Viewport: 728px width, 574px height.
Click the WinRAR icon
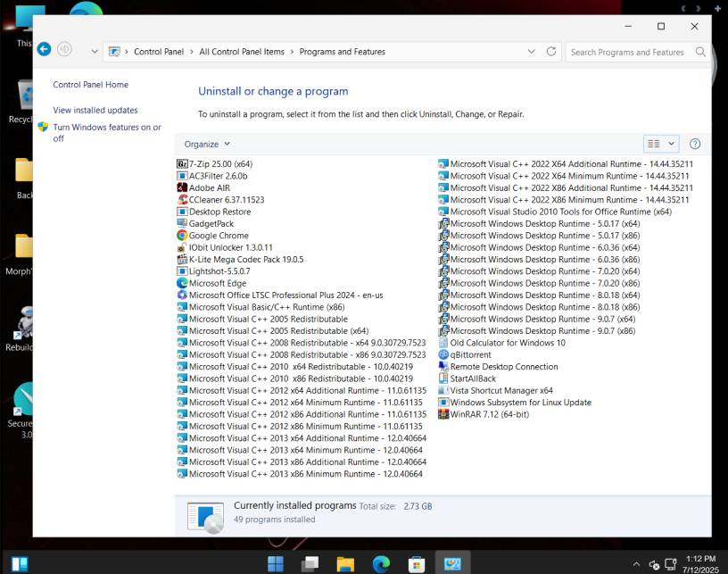point(443,414)
